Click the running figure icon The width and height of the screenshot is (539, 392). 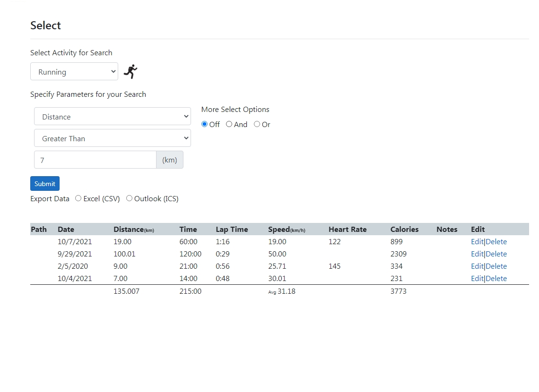(130, 72)
